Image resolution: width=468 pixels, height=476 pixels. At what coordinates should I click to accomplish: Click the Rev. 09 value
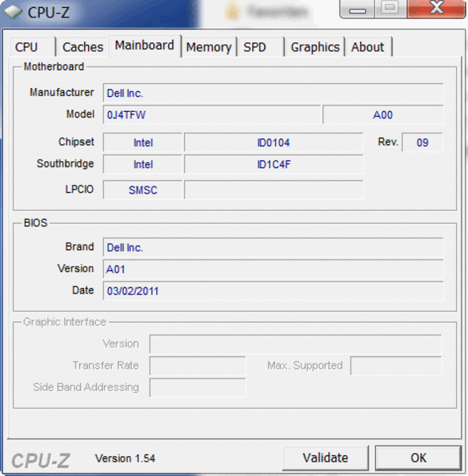(x=422, y=142)
